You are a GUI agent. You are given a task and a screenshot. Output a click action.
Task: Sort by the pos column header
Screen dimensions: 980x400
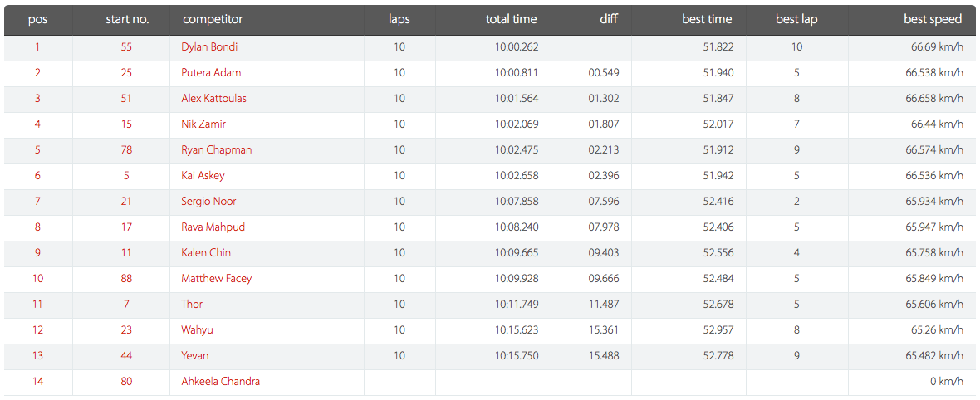38,19
